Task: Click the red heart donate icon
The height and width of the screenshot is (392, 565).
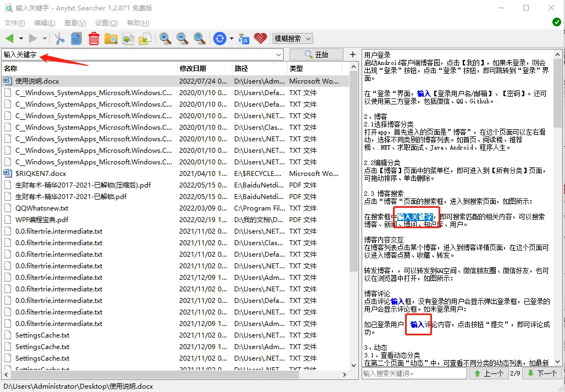Action: pos(260,38)
